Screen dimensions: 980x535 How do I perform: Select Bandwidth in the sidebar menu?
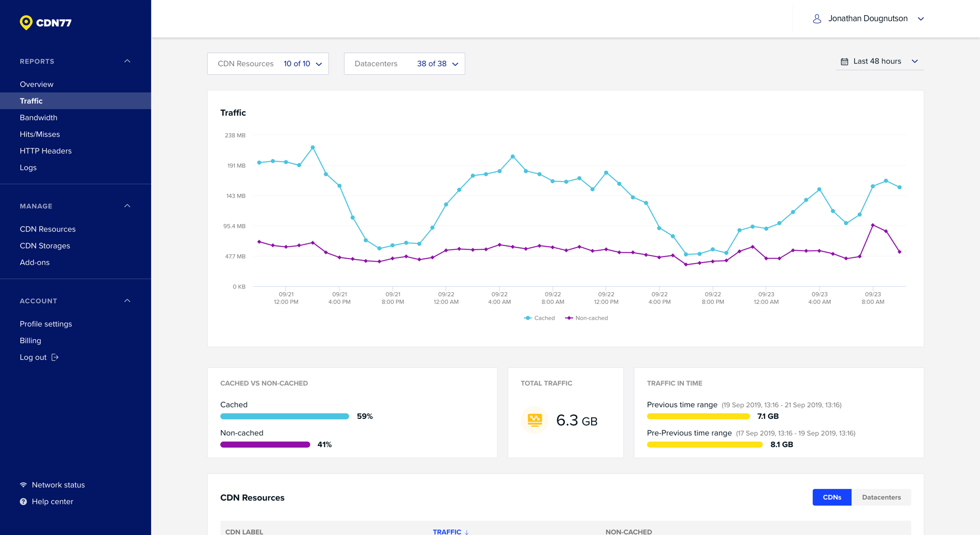[39, 118]
